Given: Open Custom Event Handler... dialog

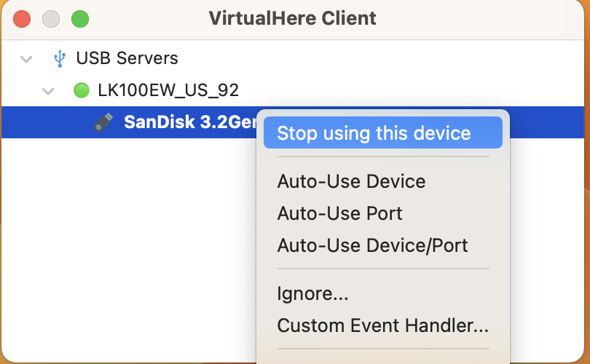Looking at the screenshot, I should [382, 325].
